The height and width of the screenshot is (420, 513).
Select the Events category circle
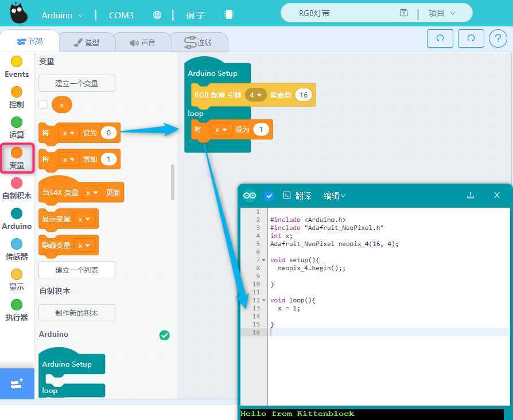pyautogui.click(x=17, y=61)
